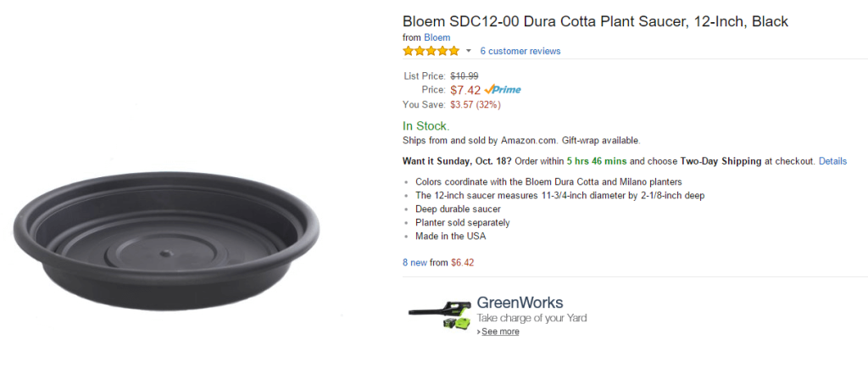868x368 pixels.
Task: Visit the Bloem brand link
Action: pyautogui.click(x=437, y=37)
